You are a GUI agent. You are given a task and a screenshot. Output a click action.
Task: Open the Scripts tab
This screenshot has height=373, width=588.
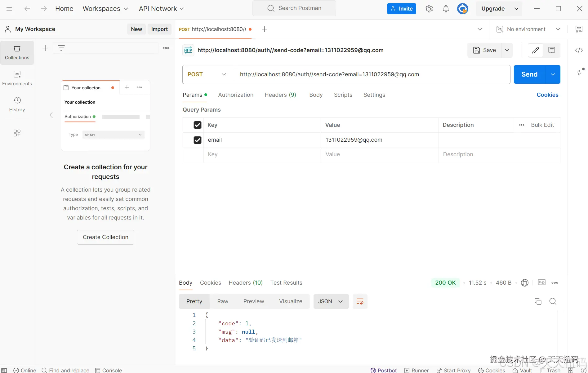(343, 95)
